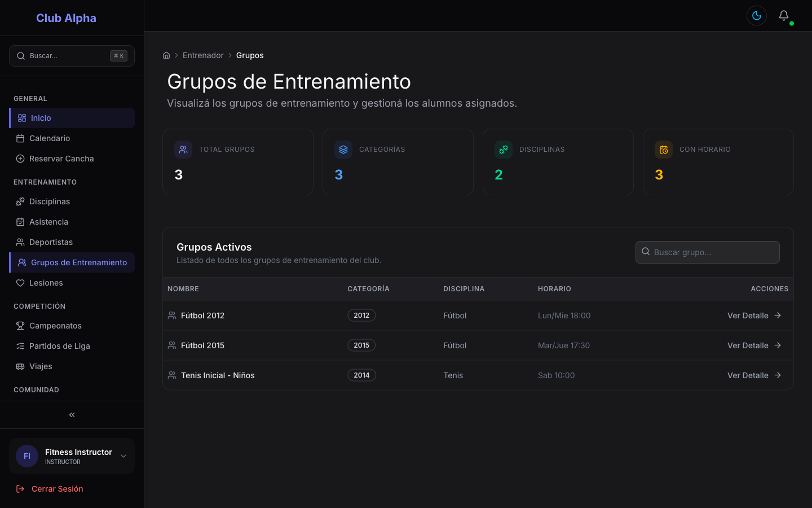812x508 pixels.
Task: Open Campeonatos in the sidebar
Action: (72, 326)
